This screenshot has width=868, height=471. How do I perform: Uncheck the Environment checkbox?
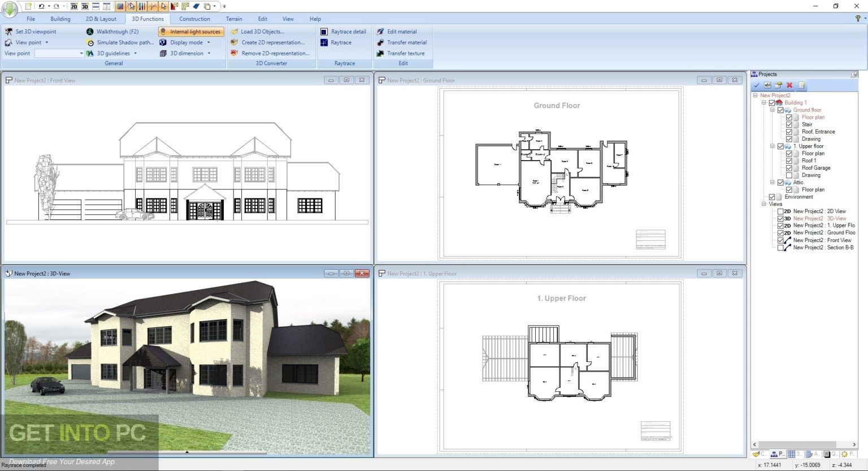tap(772, 197)
